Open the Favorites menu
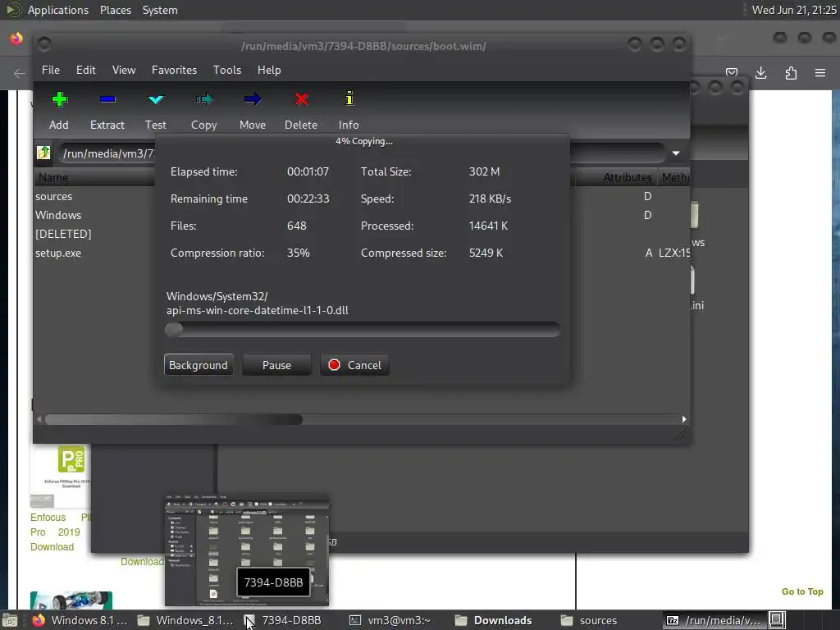 coord(174,71)
